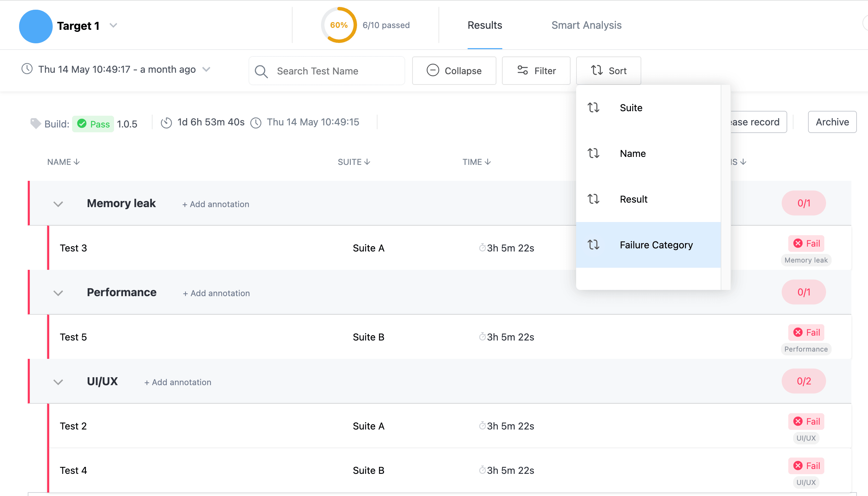The image size is (868, 496).
Task: Click the Performance group title
Action: pyautogui.click(x=122, y=292)
